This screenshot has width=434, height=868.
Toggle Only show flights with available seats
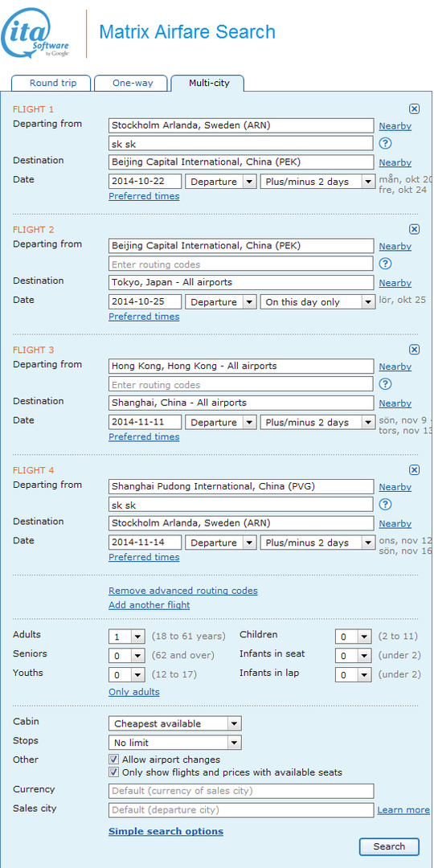pyautogui.click(x=114, y=772)
